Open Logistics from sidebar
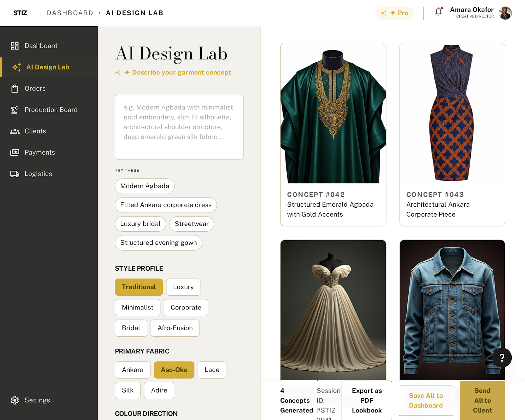The image size is (525, 420). pos(49,174)
